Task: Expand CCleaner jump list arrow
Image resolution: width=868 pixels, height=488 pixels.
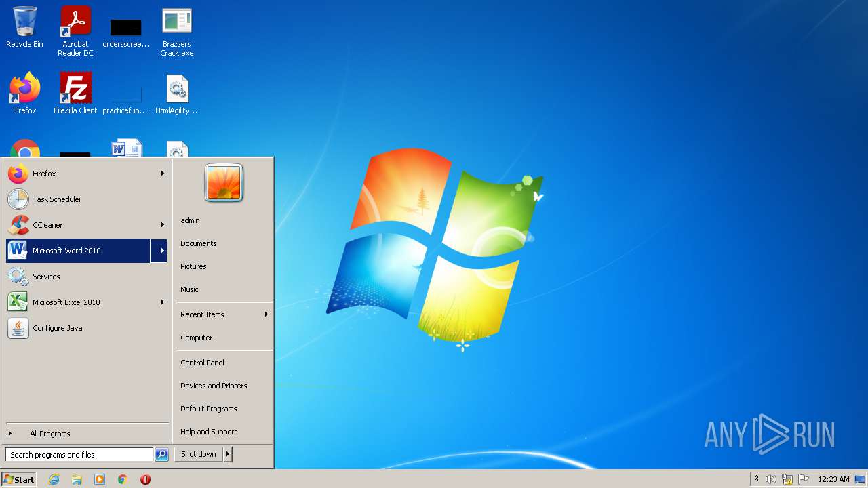Action: coord(162,225)
